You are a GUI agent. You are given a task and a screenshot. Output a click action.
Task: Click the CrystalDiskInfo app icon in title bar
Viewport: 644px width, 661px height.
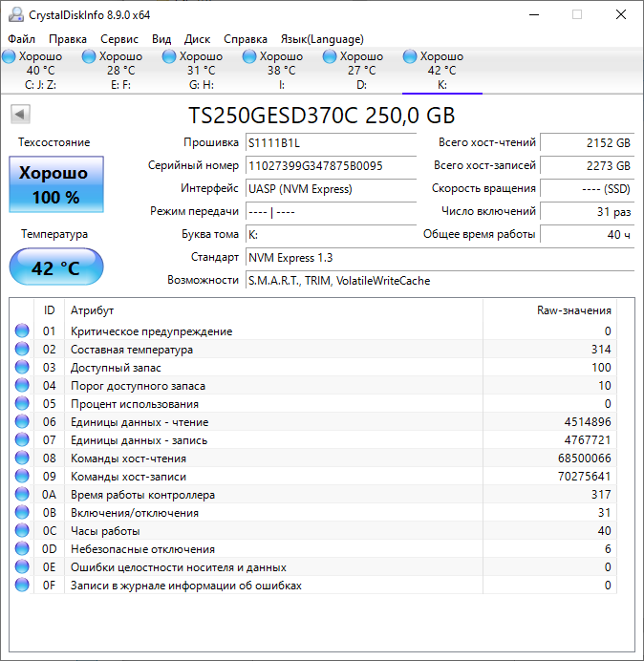(x=15, y=14)
